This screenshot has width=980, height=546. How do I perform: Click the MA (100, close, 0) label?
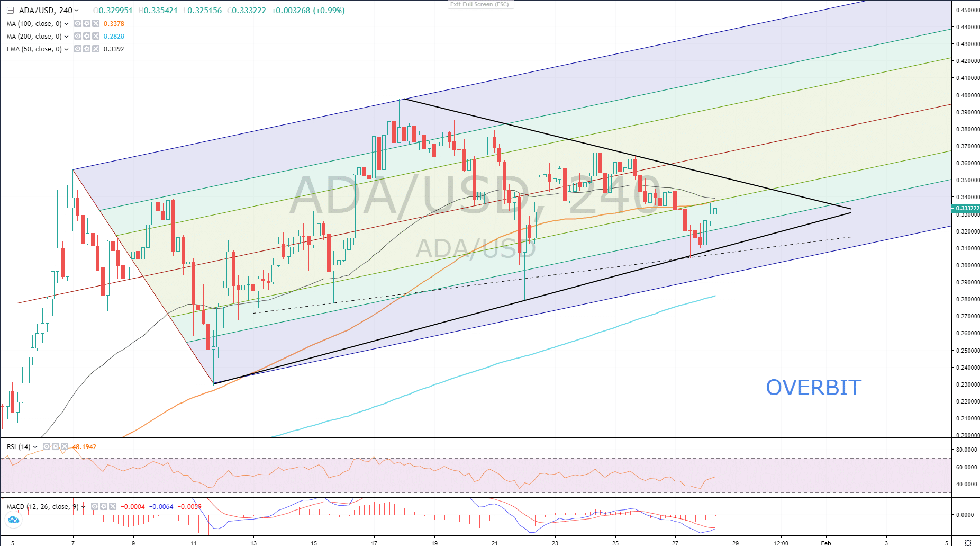click(x=34, y=24)
